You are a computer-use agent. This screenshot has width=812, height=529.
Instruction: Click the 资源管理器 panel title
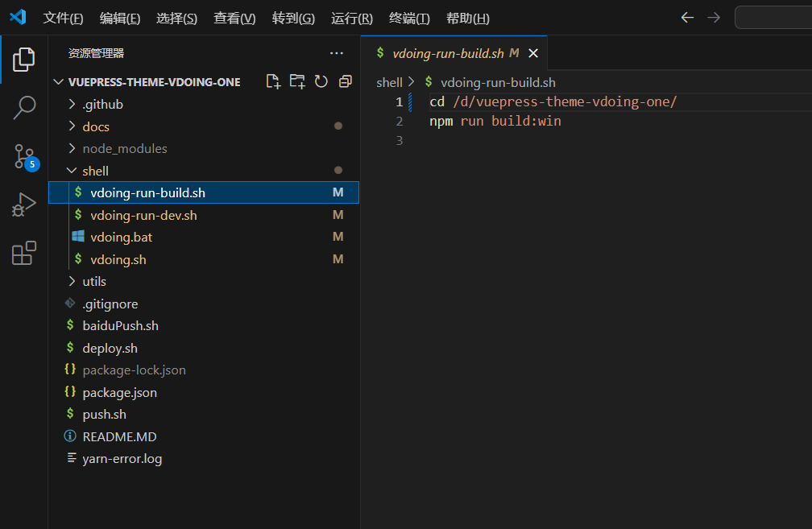pyautogui.click(x=97, y=53)
